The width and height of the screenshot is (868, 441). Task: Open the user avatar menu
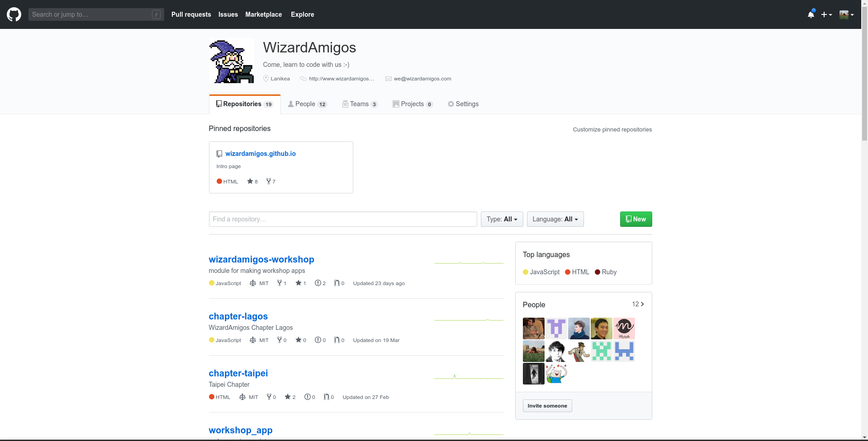tap(846, 14)
